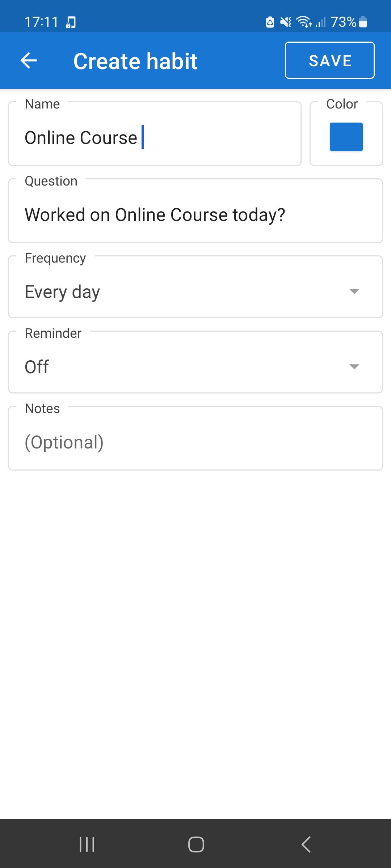This screenshot has width=391, height=868.
Task: Save the Online Course habit
Action: pos(330,60)
